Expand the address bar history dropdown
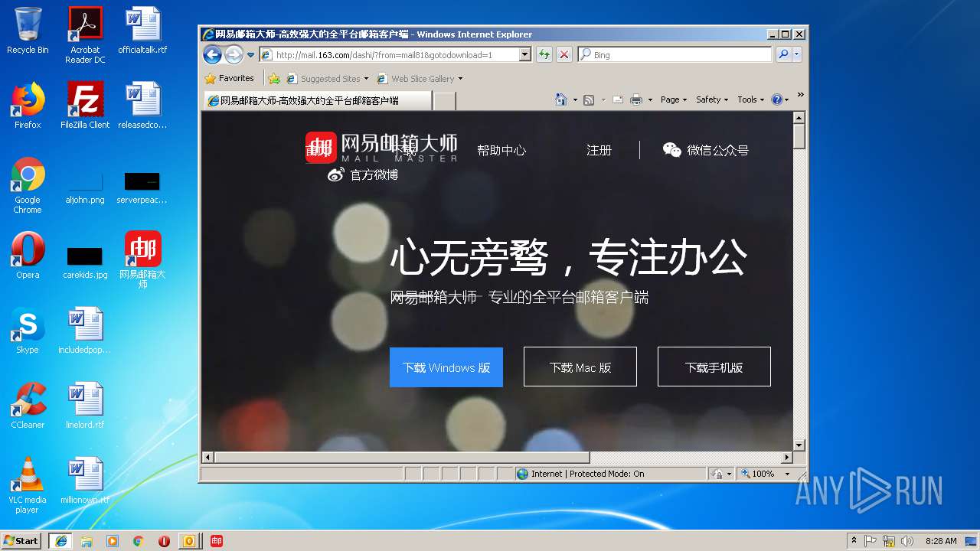The height and width of the screenshot is (551, 980). point(525,55)
